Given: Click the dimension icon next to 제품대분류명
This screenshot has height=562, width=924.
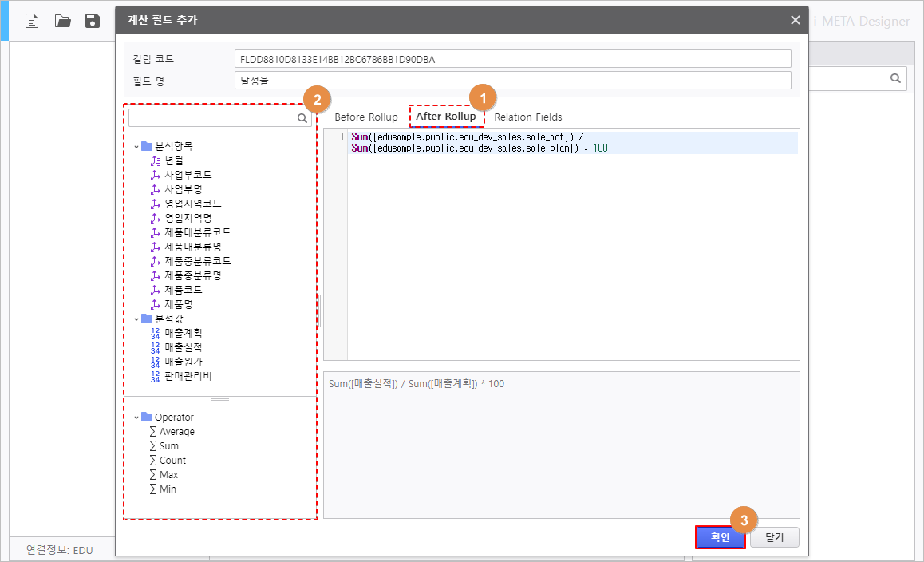Looking at the screenshot, I should (x=156, y=247).
